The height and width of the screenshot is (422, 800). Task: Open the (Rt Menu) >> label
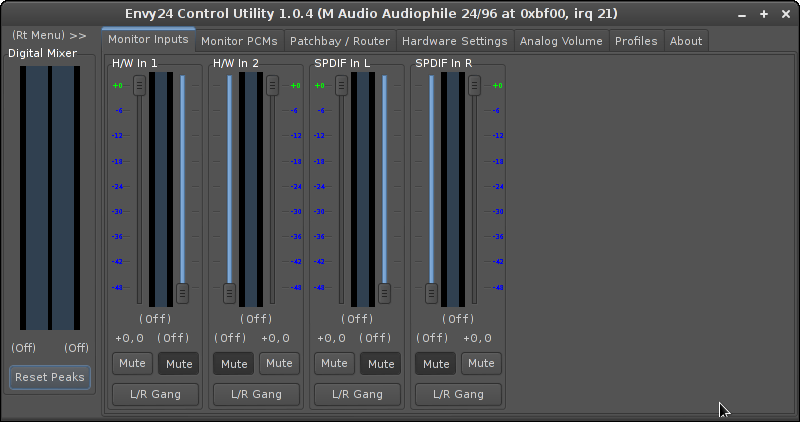pyautogui.click(x=49, y=35)
